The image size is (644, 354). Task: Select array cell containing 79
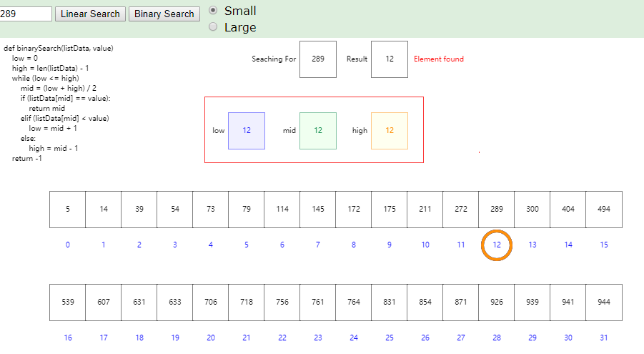(x=247, y=210)
